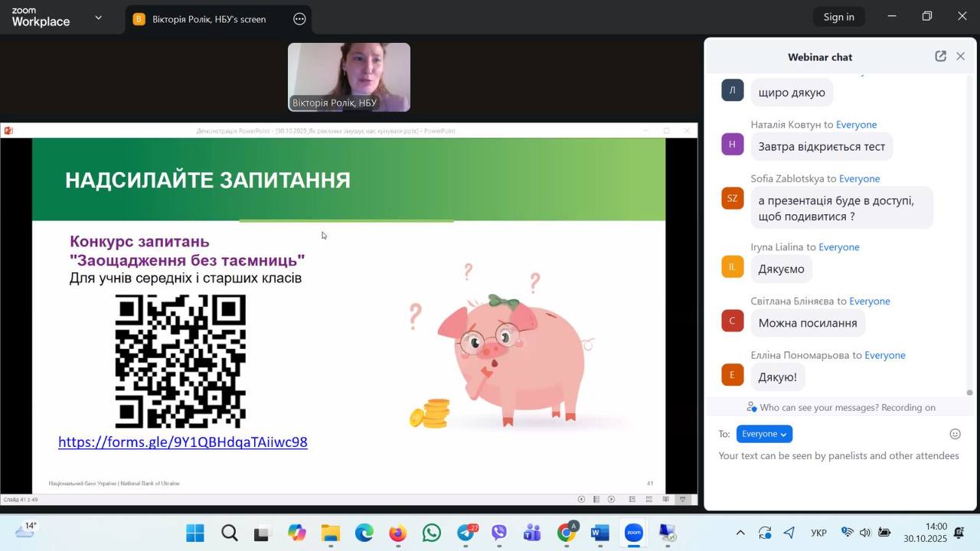Screen dimensions: 980x551
Task: Toggle the system volume icon
Action: (865, 533)
